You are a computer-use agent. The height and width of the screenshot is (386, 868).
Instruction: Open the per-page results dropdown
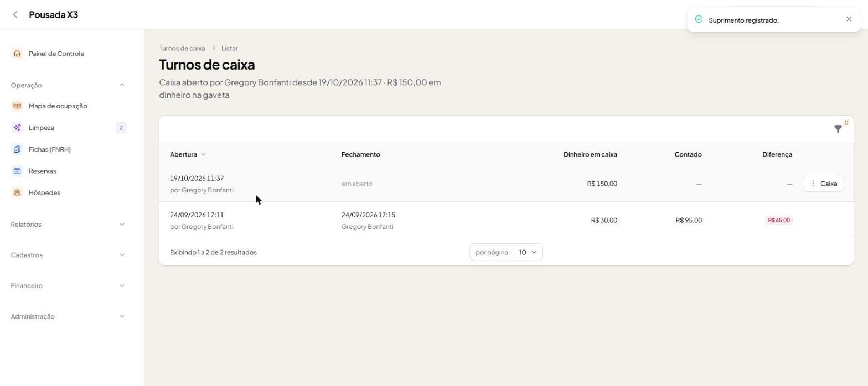pos(528,252)
